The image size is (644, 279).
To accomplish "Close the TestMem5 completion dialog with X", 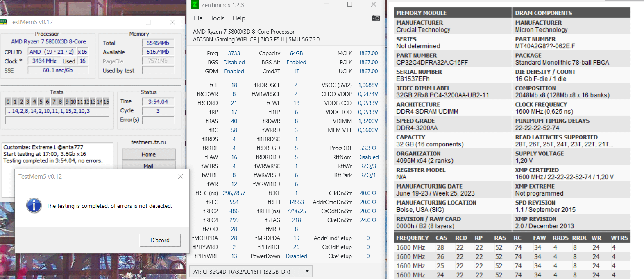I will click(x=181, y=176).
